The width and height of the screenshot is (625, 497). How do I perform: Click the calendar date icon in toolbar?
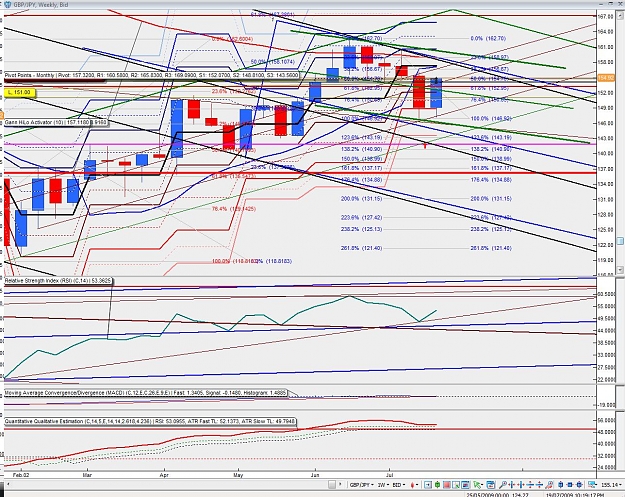point(491,485)
